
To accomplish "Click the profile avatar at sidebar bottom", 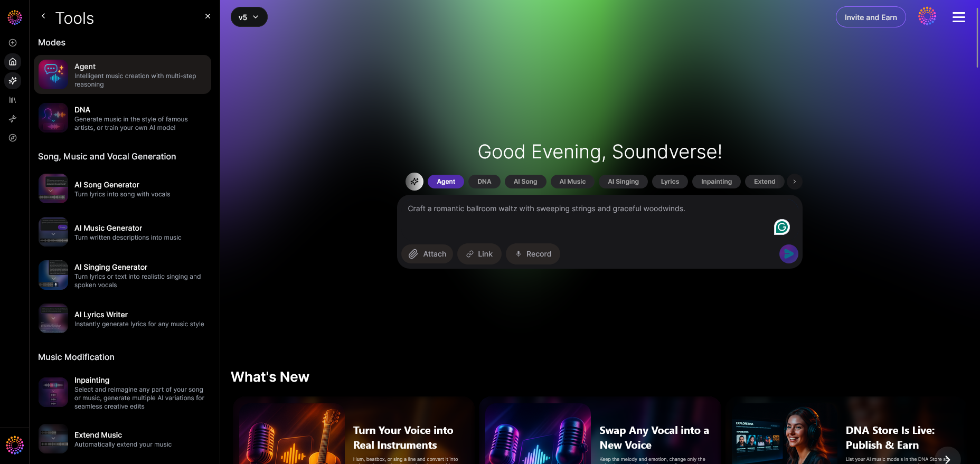I will pos(15,445).
